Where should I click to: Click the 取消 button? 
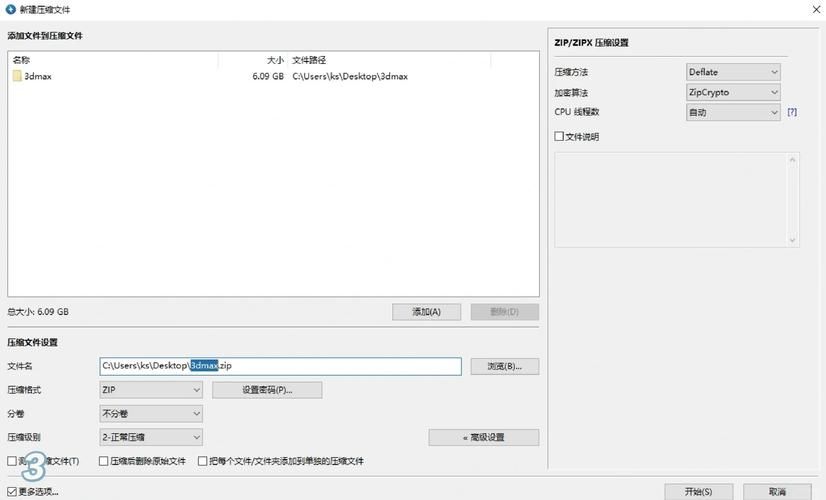tap(777, 492)
